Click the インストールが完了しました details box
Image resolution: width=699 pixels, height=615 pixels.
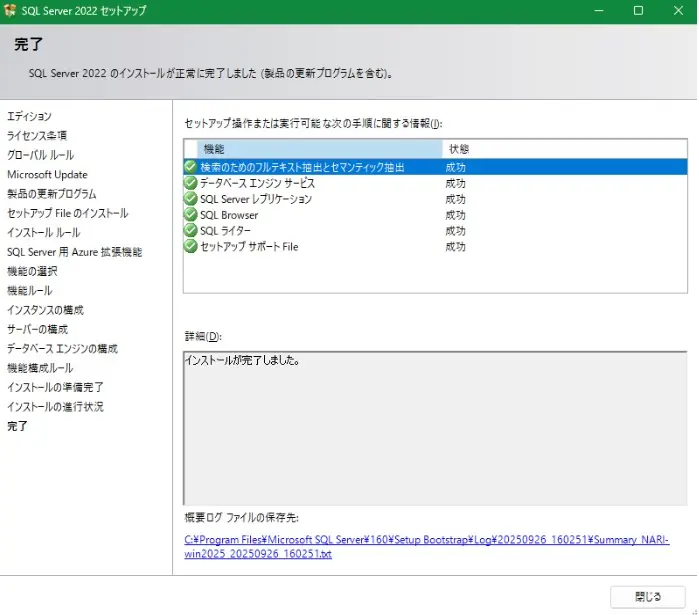pyautogui.click(x=435, y=428)
